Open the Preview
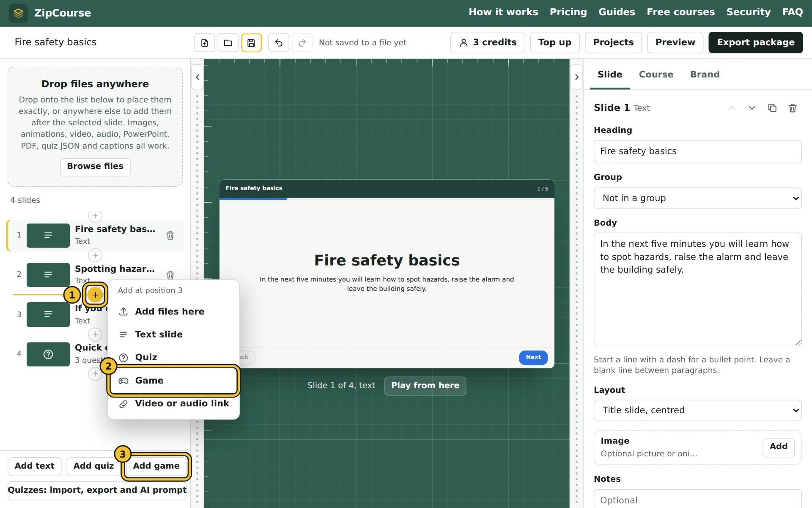This screenshot has width=812, height=508. pos(675,42)
